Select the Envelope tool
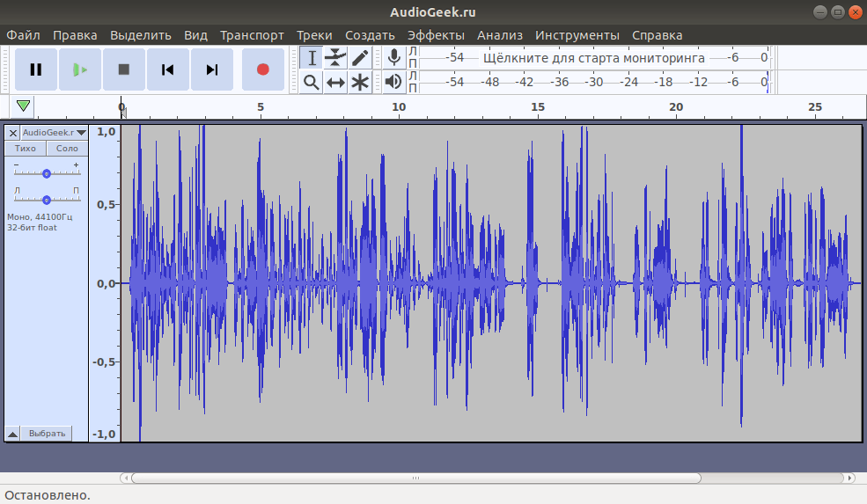 click(x=335, y=57)
